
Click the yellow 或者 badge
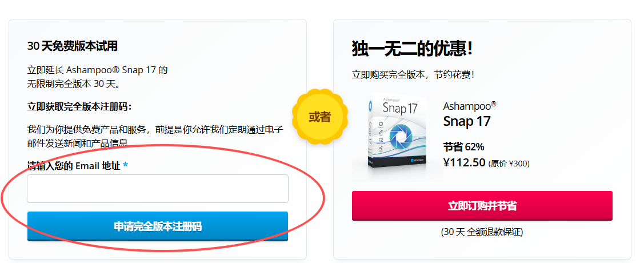point(319,117)
